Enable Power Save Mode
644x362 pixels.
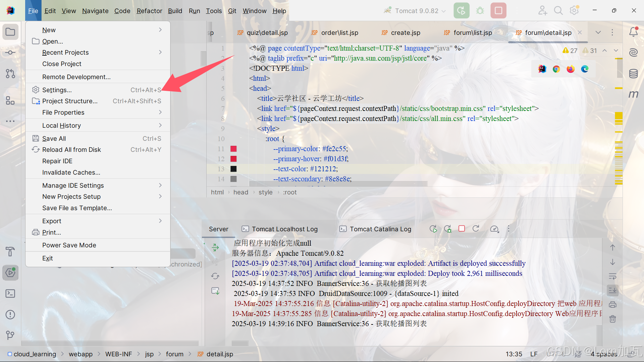(x=69, y=245)
